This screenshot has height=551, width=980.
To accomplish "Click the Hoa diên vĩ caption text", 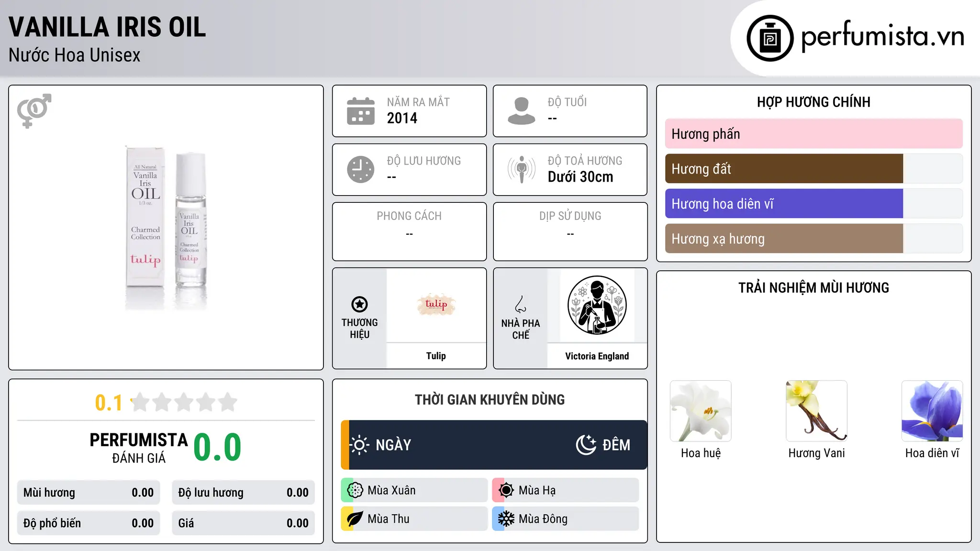I will [x=932, y=453].
